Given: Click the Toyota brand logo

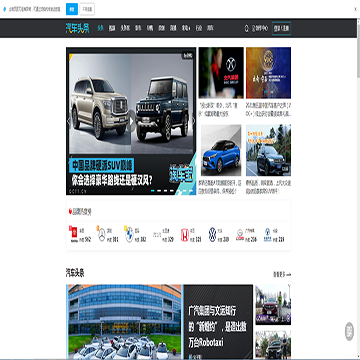Looking at the screenshot, I should tap(73, 234).
